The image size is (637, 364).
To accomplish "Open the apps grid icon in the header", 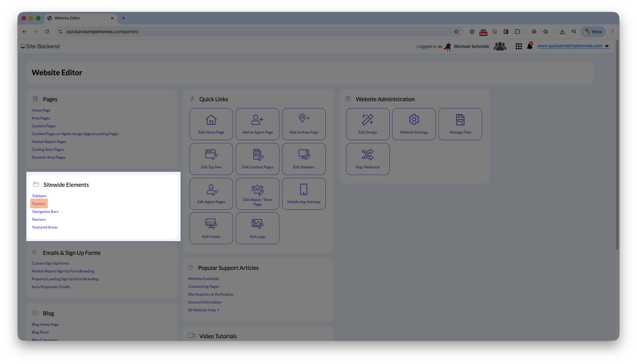I will tap(519, 46).
